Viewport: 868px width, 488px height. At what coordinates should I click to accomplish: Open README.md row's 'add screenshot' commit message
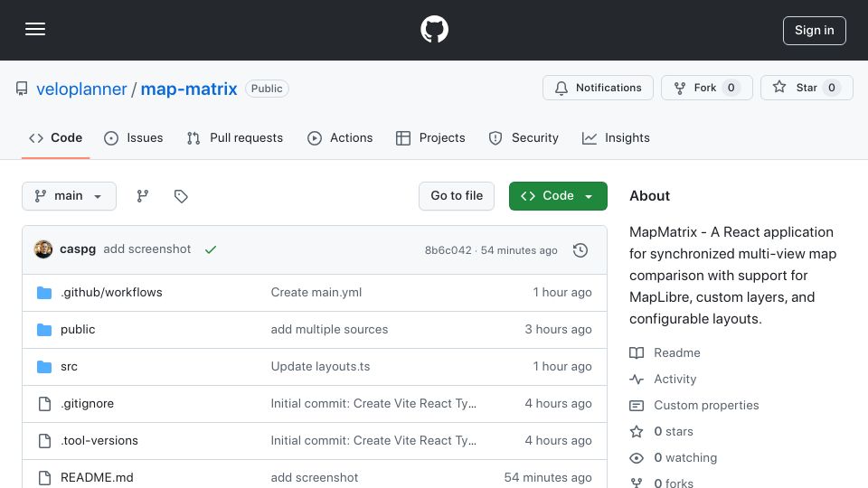pyautogui.click(x=315, y=477)
